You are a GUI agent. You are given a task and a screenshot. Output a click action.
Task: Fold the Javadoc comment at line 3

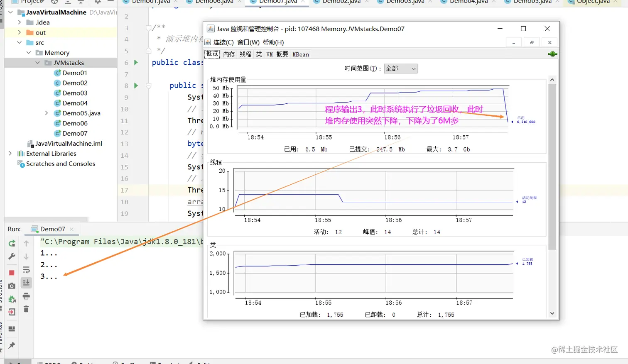tap(148, 28)
